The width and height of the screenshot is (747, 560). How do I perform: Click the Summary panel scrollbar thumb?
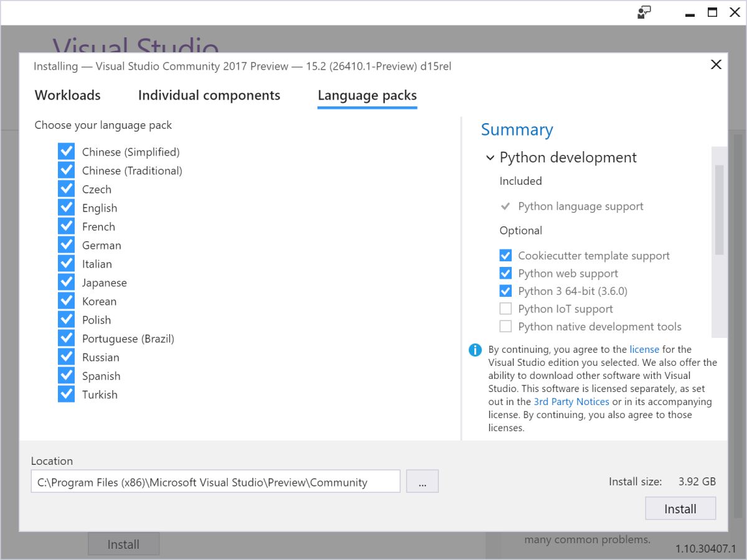[719, 210]
